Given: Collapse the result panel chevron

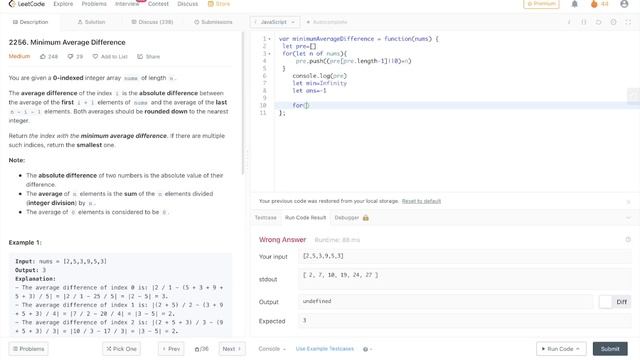Looking at the screenshot, I should pos(628,218).
